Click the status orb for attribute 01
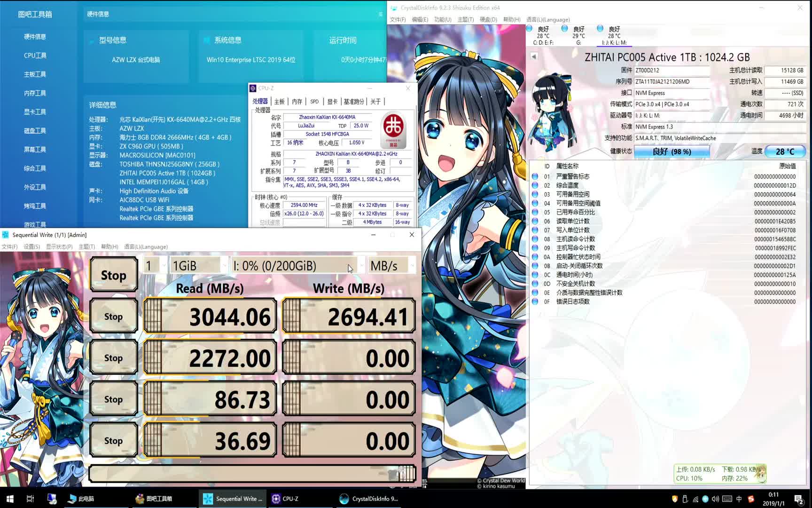The width and height of the screenshot is (812, 508). pos(535,176)
